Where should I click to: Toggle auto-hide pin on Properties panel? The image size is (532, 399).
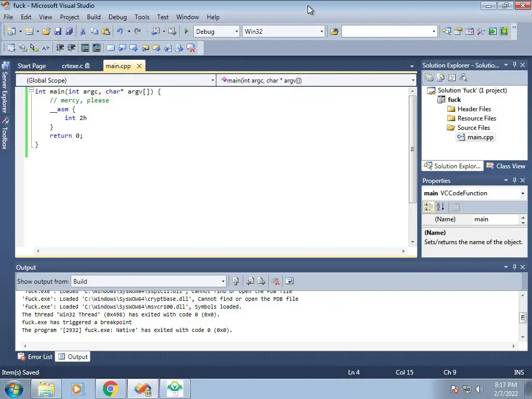(514, 180)
